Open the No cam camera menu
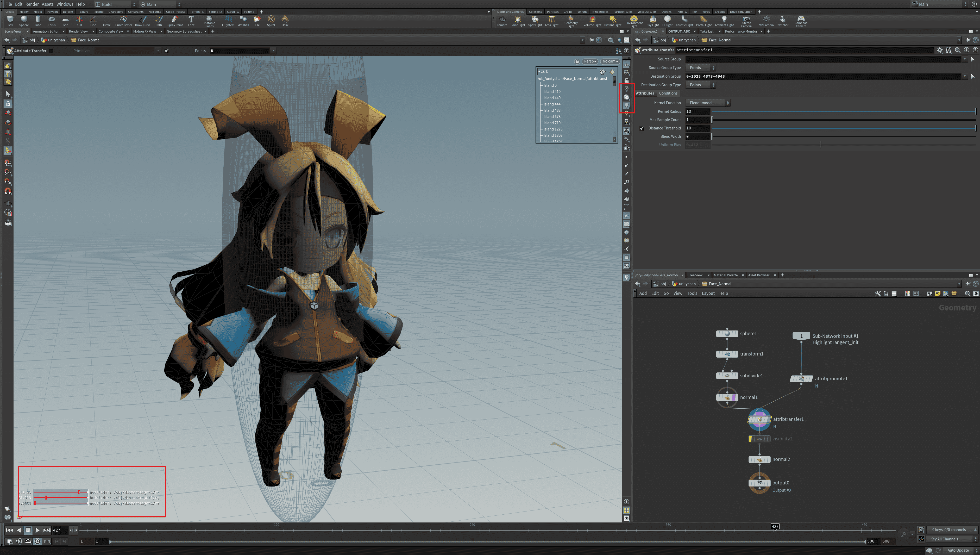This screenshot has height=555, width=980. (x=610, y=61)
